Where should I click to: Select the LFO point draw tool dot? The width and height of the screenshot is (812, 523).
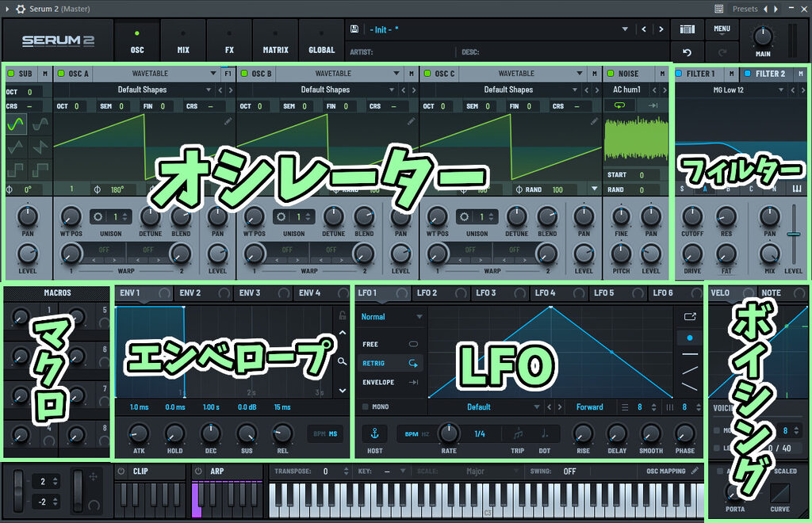pyautogui.click(x=689, y=338)
